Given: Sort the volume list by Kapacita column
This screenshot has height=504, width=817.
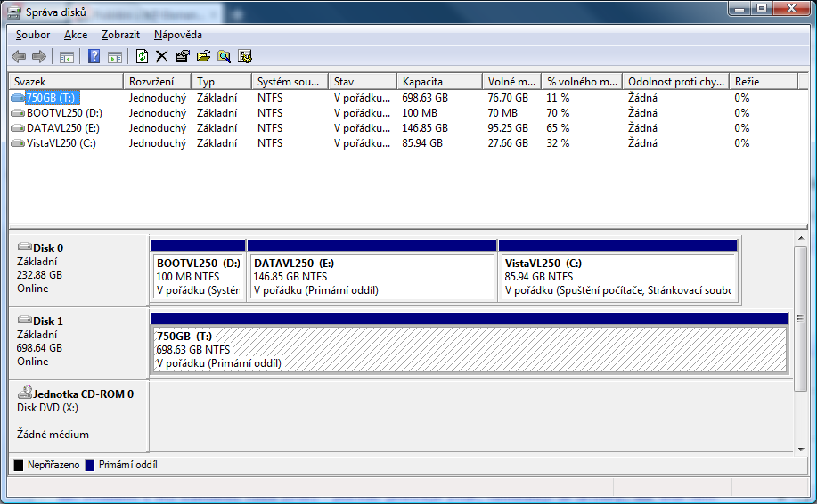Looking at the screenshot, I should pyautogui.click(x=438, y=82).
